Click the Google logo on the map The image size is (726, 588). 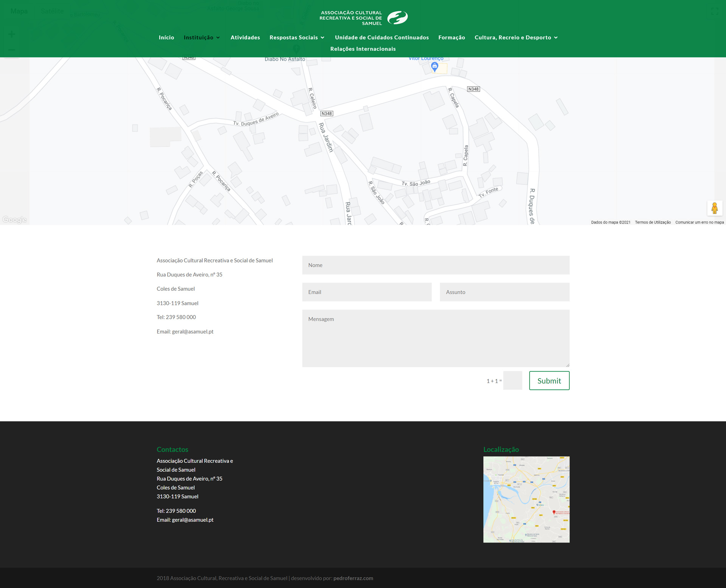[x=14, y=220]
